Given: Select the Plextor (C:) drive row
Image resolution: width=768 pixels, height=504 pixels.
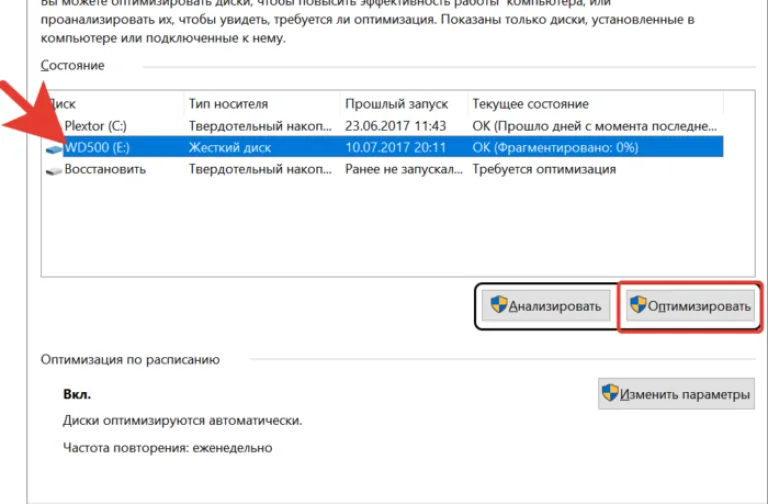Looking at the screenshot, I should click(x=382, y=126).
